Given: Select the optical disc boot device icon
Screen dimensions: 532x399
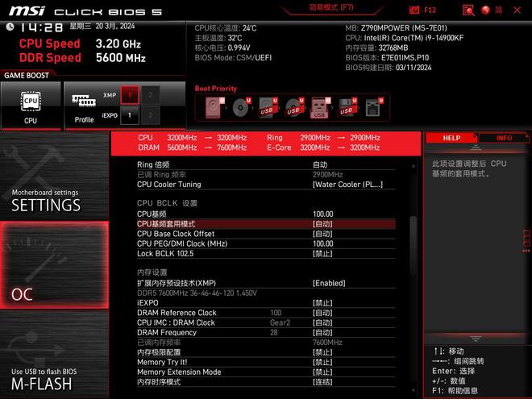Looking at the screenshot, I should point(242,107).
